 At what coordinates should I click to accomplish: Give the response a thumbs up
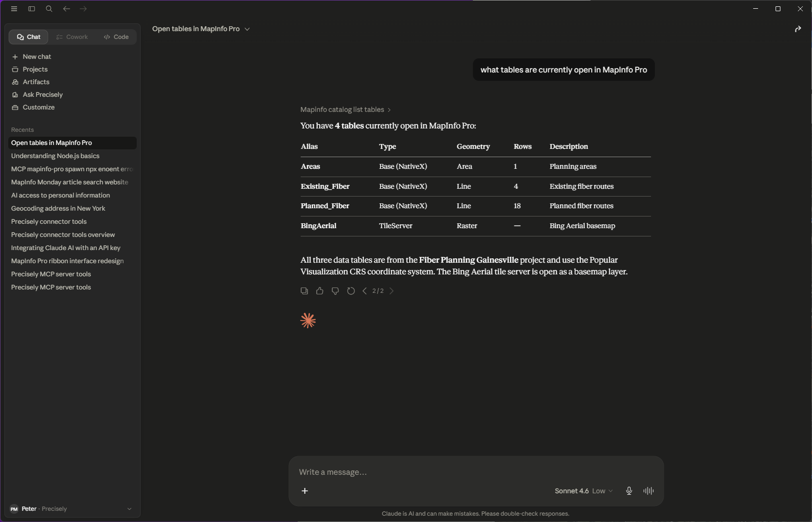(x=320, y=291)
